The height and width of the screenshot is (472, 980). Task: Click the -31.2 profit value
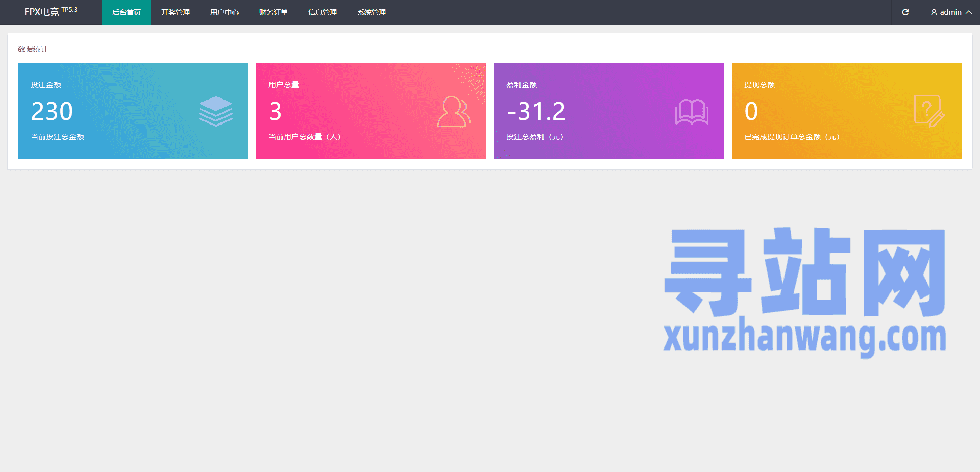coord(536,111)
